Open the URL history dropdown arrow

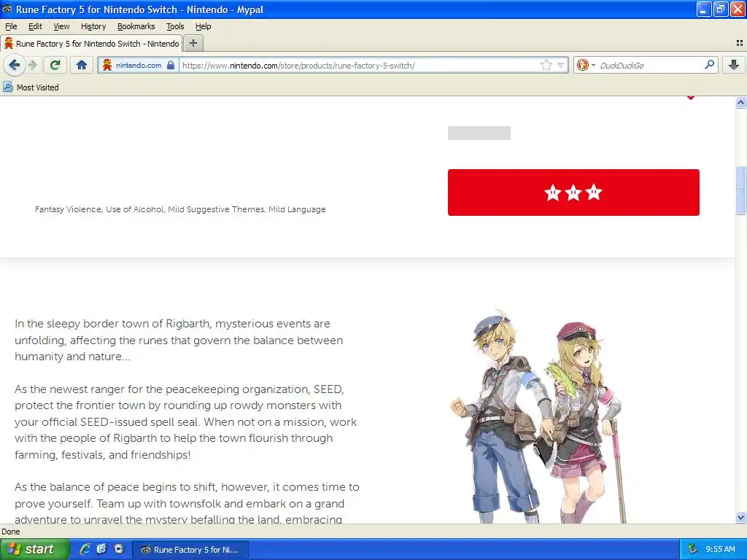pos(561,65)
